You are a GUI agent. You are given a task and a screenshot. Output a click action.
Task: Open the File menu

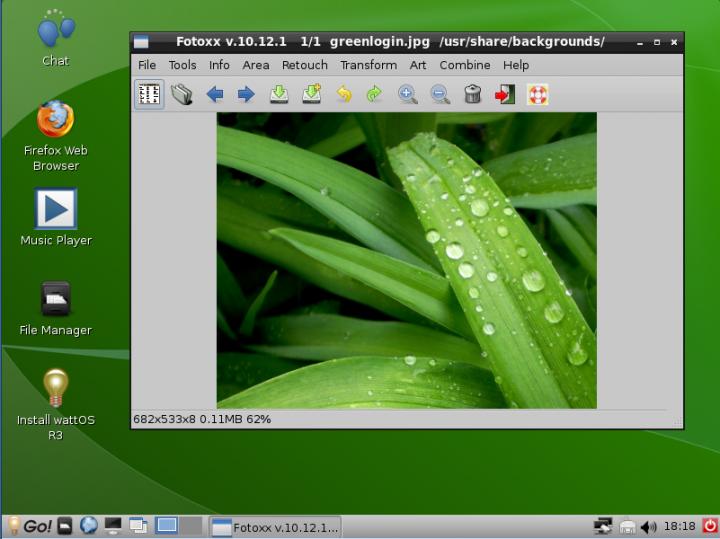[147, 65]
